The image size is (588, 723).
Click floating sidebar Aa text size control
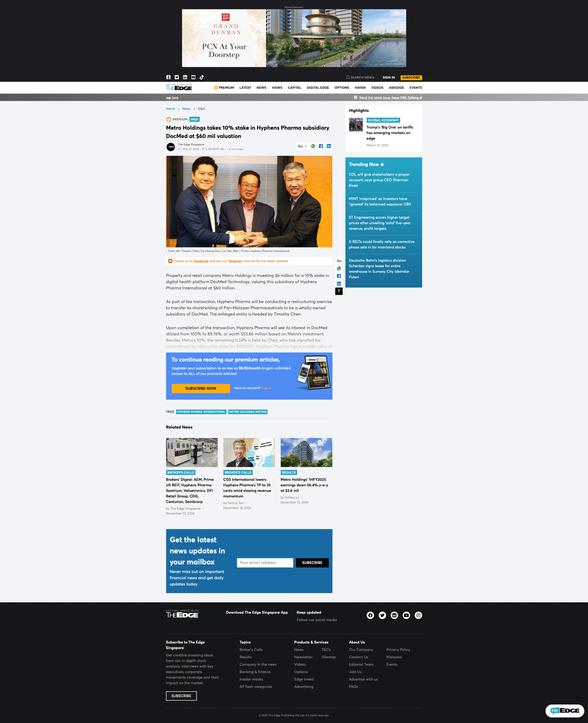pos(339,261)
